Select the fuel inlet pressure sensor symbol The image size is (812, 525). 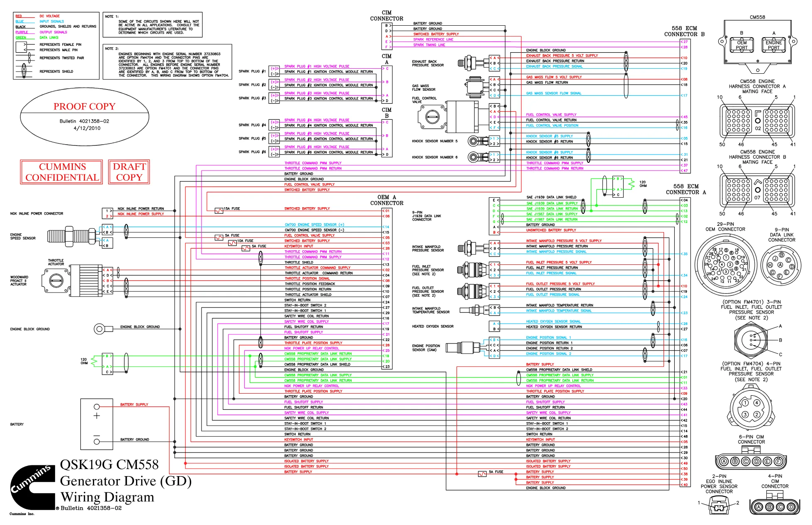(x=473, y=270)
